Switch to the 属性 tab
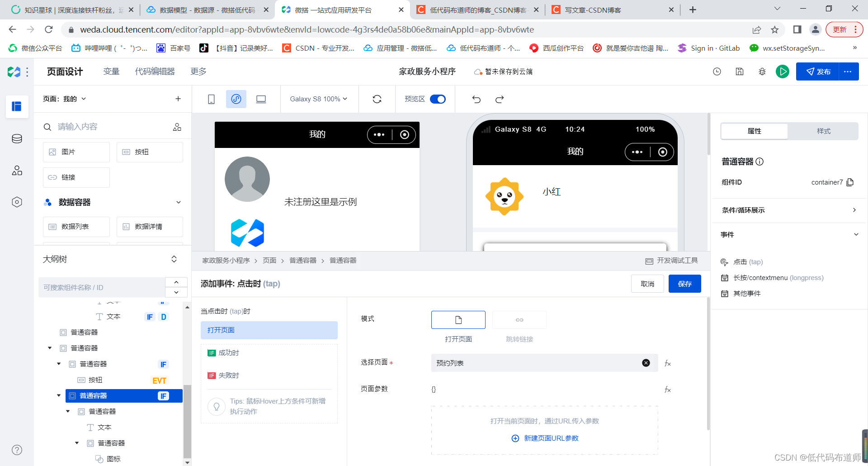 pyautogui.click(x=755, y=131)
